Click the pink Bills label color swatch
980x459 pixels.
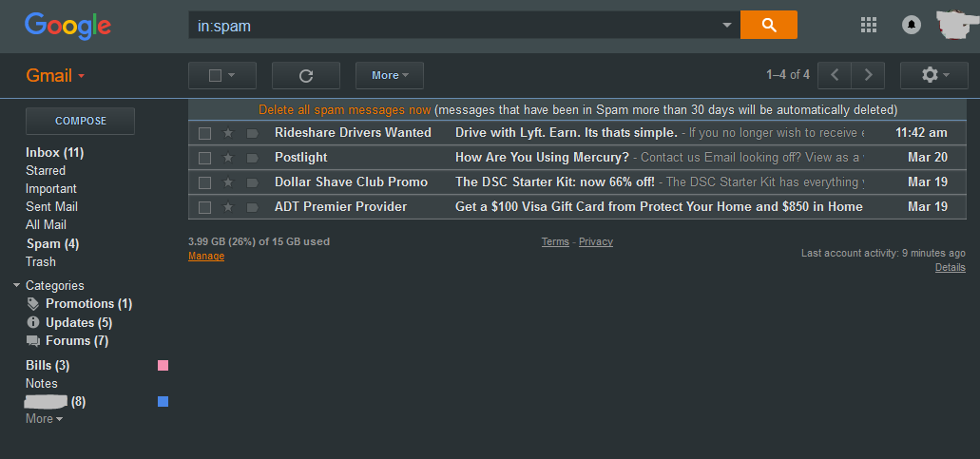(163, 365)
